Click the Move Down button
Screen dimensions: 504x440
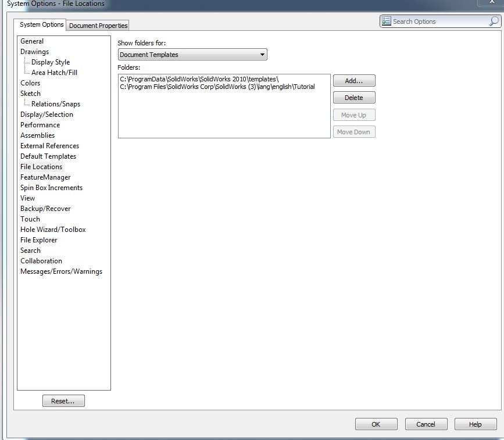click(354, 132)
